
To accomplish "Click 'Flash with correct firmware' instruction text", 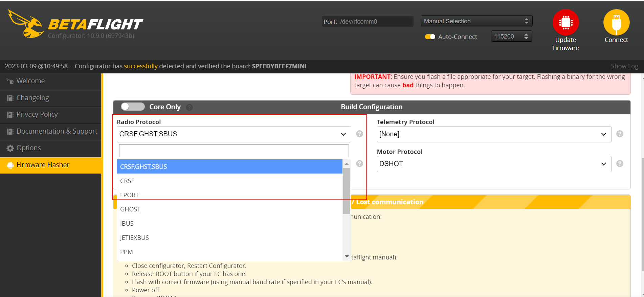I will [x=252, y=282].
